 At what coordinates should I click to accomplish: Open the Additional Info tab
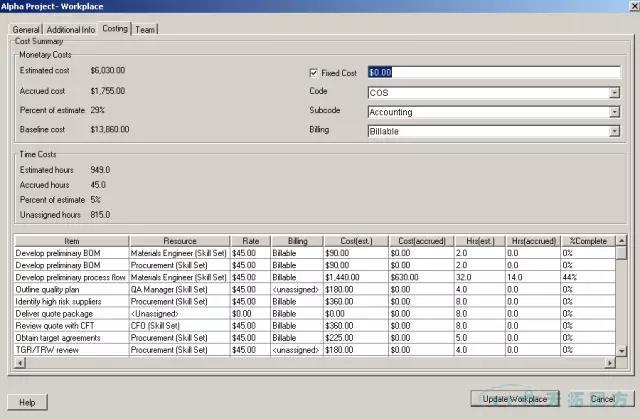point(70,29)
